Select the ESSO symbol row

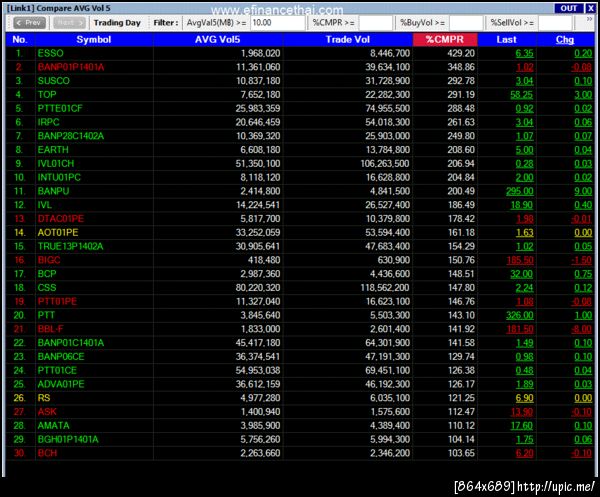[300, 53]
